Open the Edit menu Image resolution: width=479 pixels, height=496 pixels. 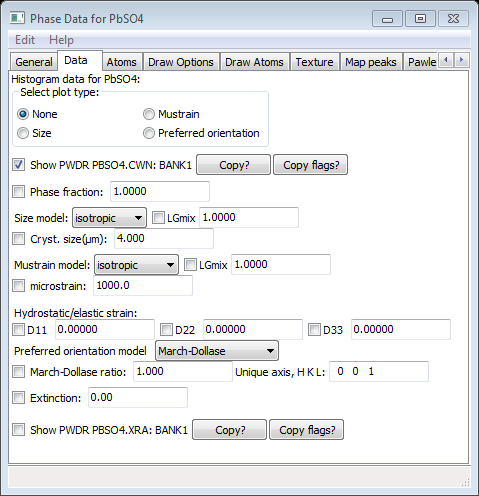(x=25, y=40)
